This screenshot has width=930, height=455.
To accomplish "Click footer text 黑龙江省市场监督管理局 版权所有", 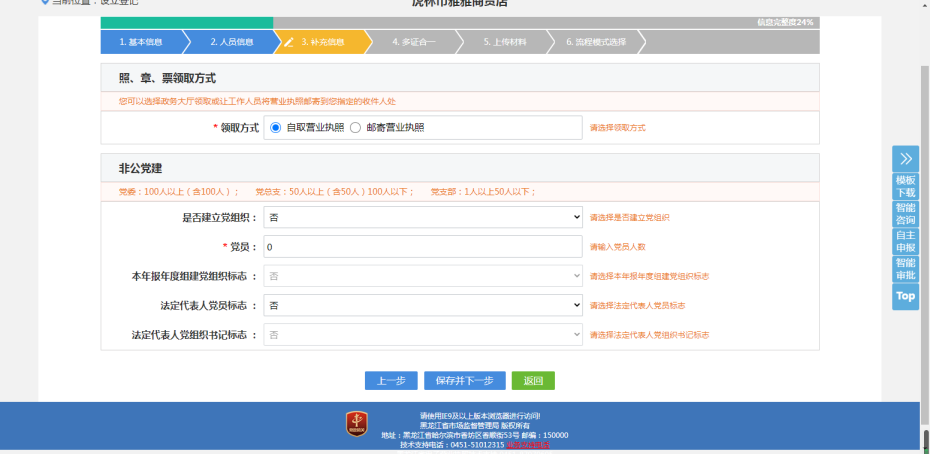I will pyautogui.click(x=474, y=425).
